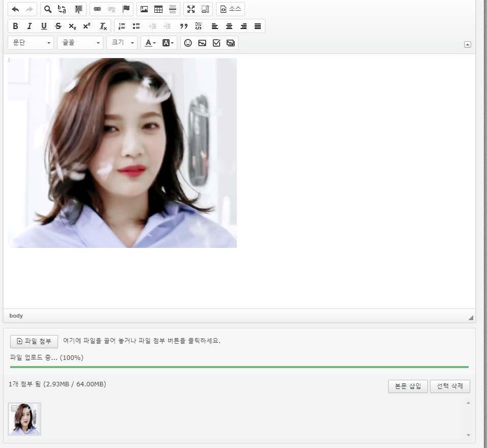The image size is (487, 448).
Task: Insert a table
Action: tap(158, 9)
